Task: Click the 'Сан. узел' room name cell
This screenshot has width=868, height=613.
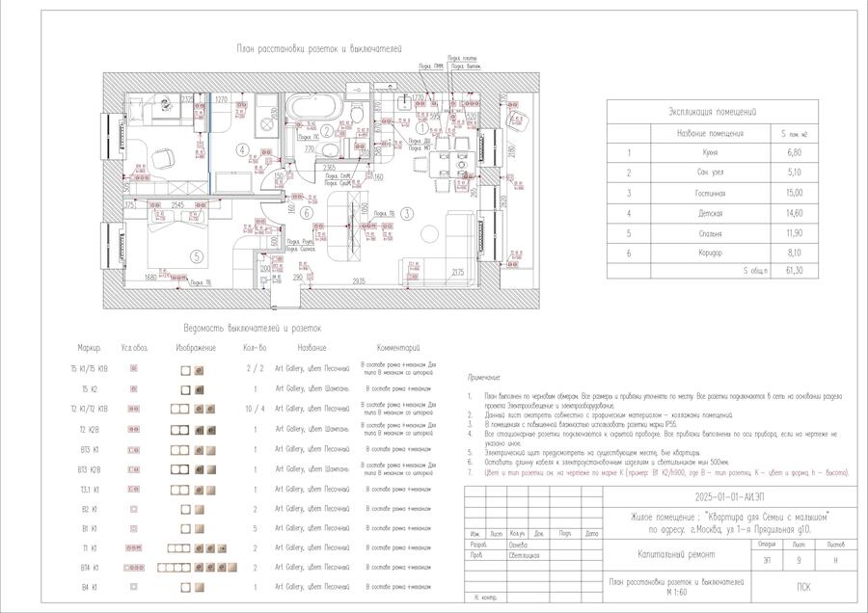Action: [710, 173]
